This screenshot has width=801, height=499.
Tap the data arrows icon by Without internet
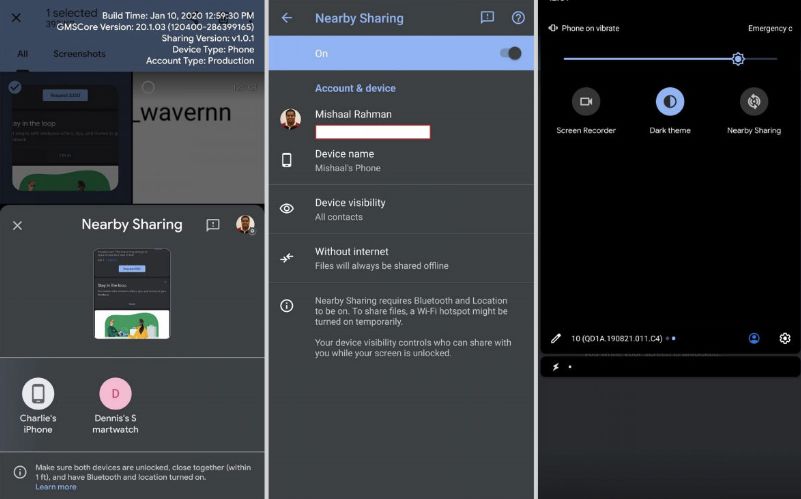(x=287, y=257)
